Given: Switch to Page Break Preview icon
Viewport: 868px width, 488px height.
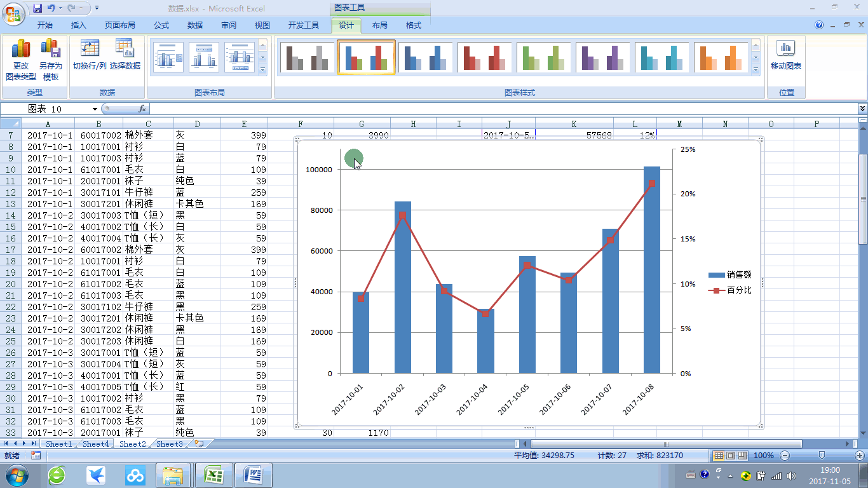Looking at the screenshot, I should pos(742,456).
